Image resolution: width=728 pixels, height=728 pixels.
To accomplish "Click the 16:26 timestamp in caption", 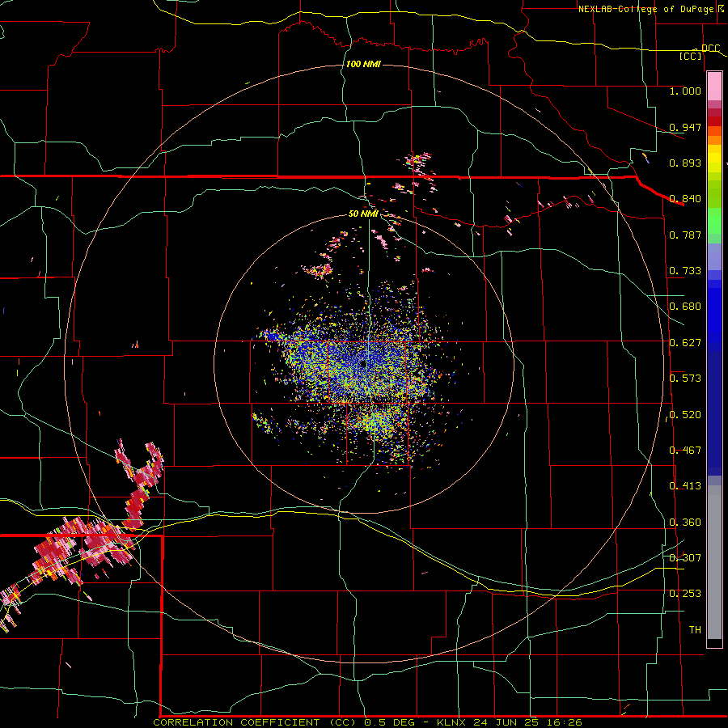I will tap(563, 722).
